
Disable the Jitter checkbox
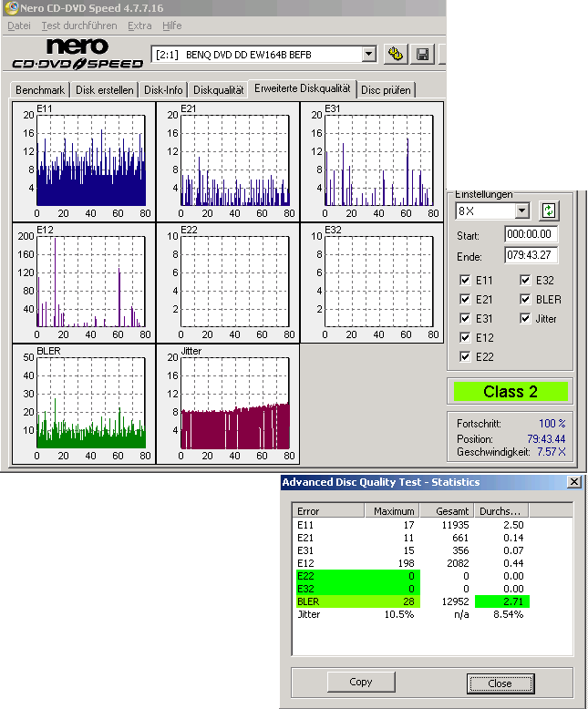(526, 319)
